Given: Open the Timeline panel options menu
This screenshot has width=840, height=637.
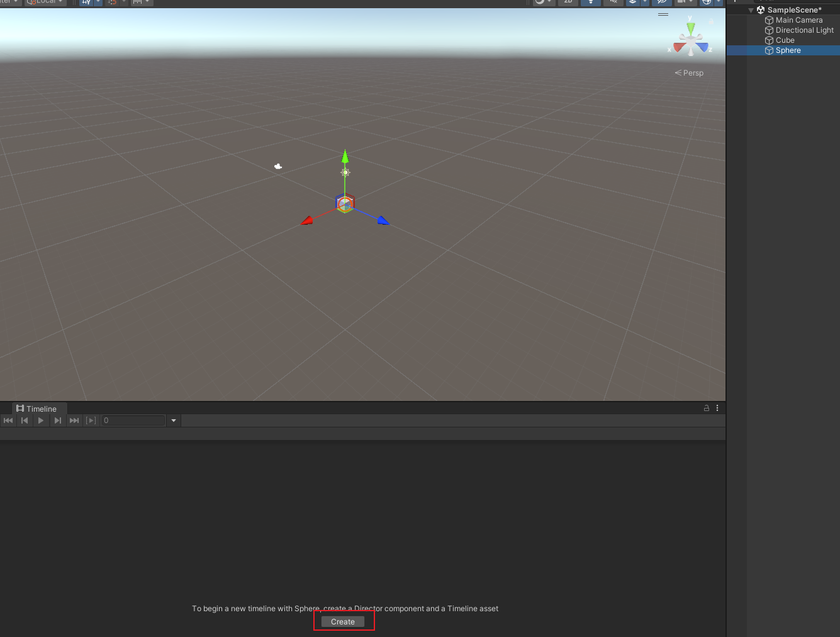Looking at the screenshot, I should coord(717,409).
